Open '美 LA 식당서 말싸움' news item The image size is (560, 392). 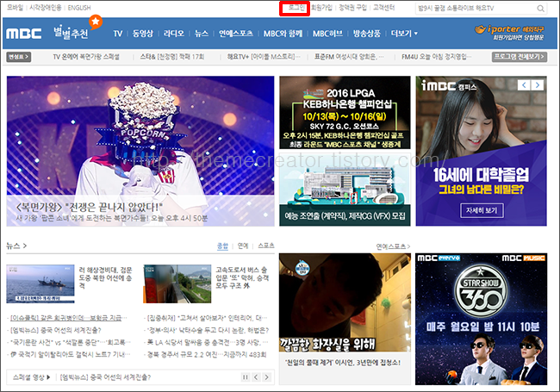click(x=208, y=342)
